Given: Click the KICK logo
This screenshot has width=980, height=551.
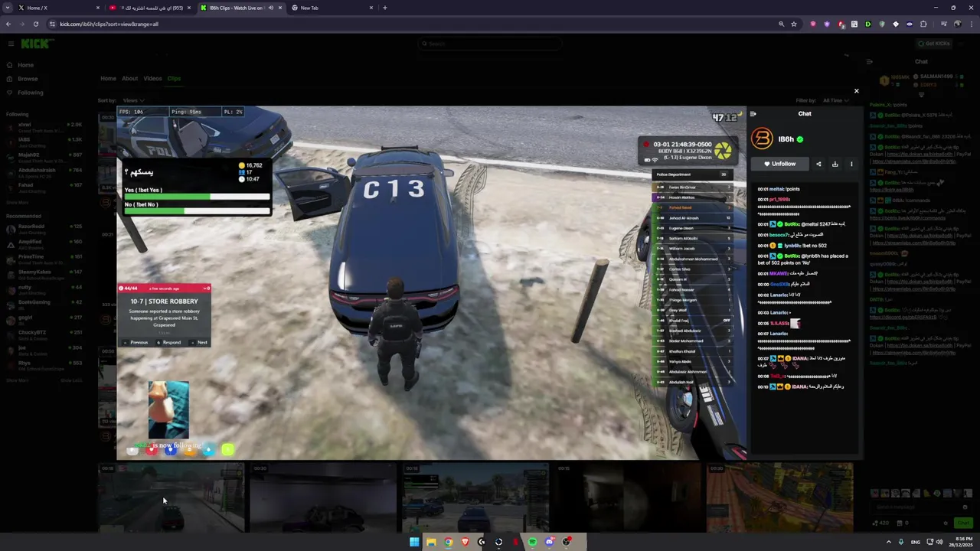Looking at the screenshot, I should coord(37,44).
